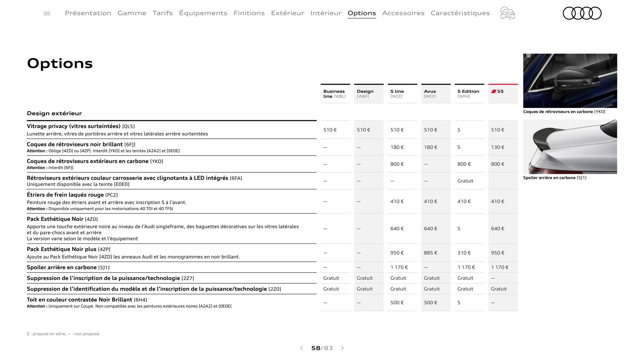This screenshot has width=644, height=362.
Task: Open the Accessoires tab
Action: tap(403, 13)
